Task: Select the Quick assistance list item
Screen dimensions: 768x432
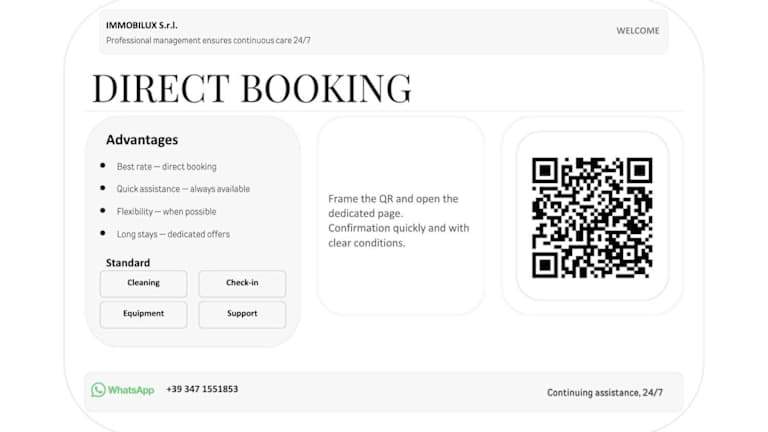Action: tap(183, 189)
